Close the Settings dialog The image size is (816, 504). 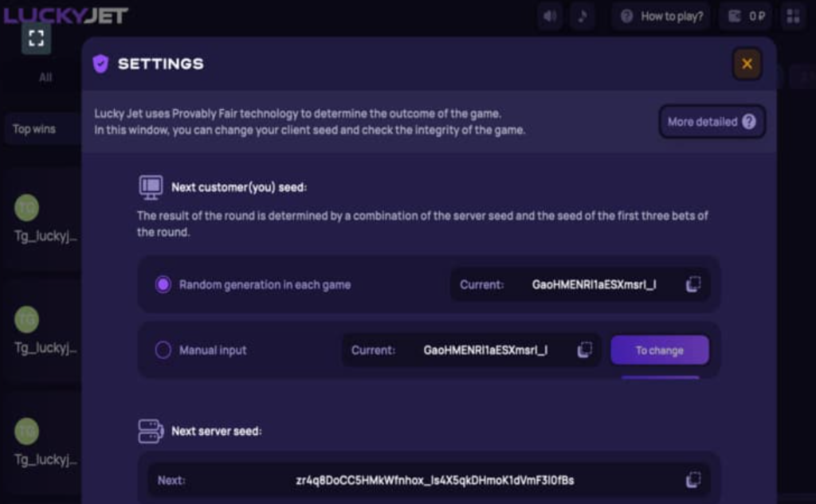point(747,64)
